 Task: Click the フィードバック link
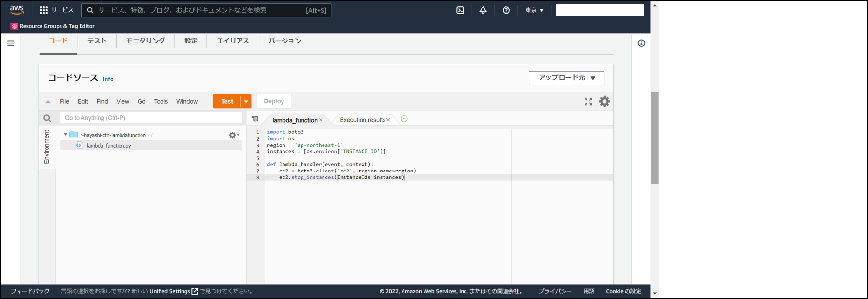[x=30, y=291]
